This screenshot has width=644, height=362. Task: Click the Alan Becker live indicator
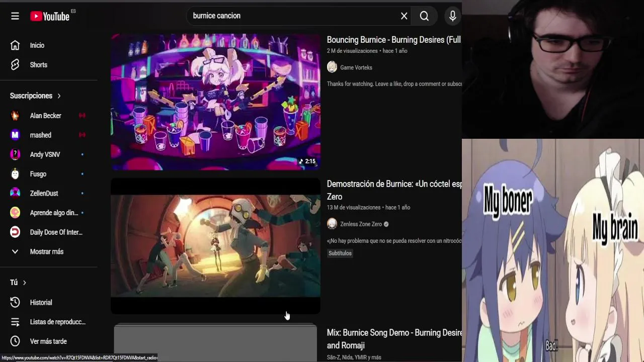(x=82, y=116)
